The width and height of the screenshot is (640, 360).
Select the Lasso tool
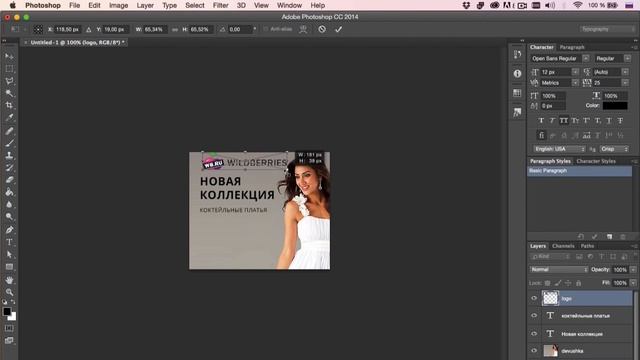click(9, 81)
